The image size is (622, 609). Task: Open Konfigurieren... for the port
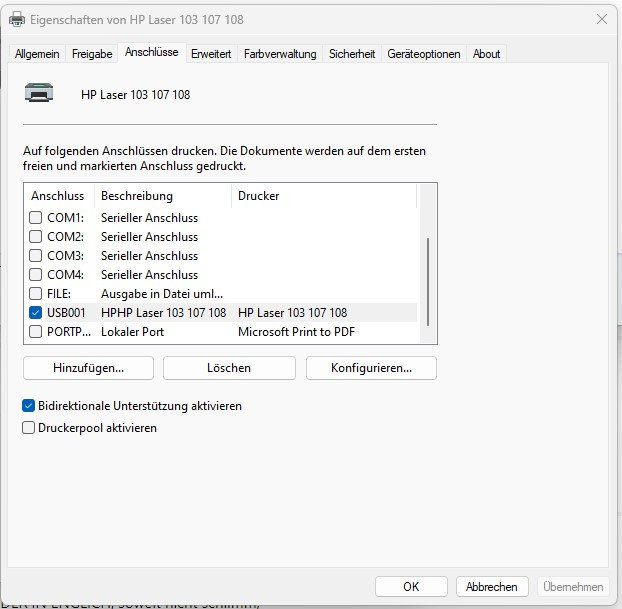[x=371, y=368]
